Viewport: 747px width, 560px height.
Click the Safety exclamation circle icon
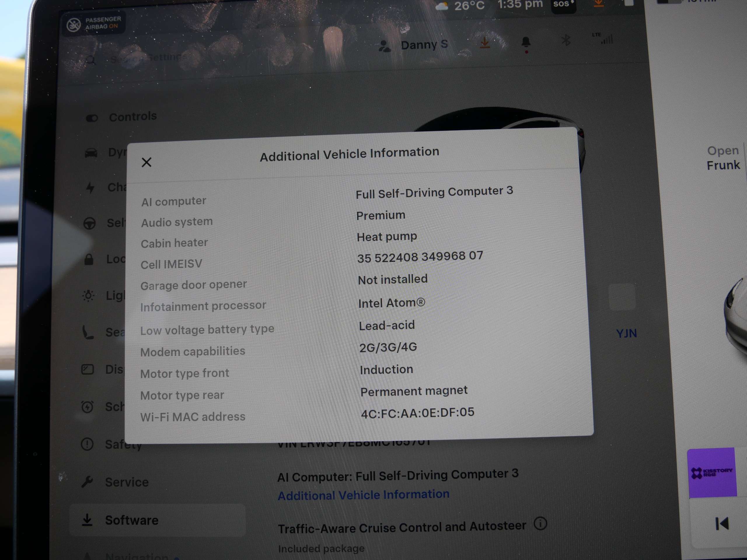tap(87, 444)
